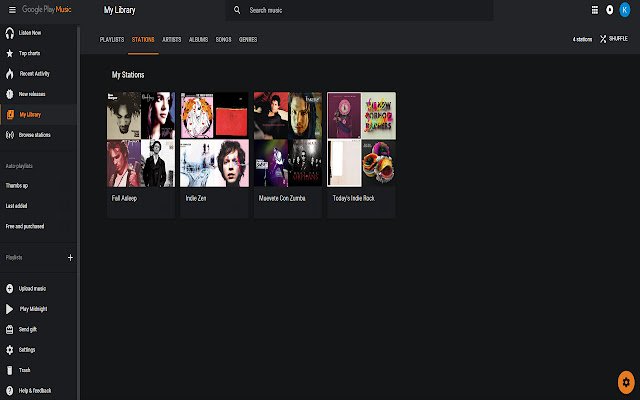Click the Shuffle button
Image resolution: width=640 pixels, height=400 pixels.
[x=614, y=39]
